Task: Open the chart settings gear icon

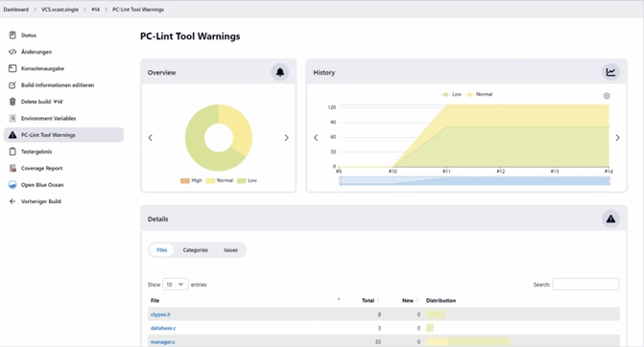Action: tap(607, 96)
